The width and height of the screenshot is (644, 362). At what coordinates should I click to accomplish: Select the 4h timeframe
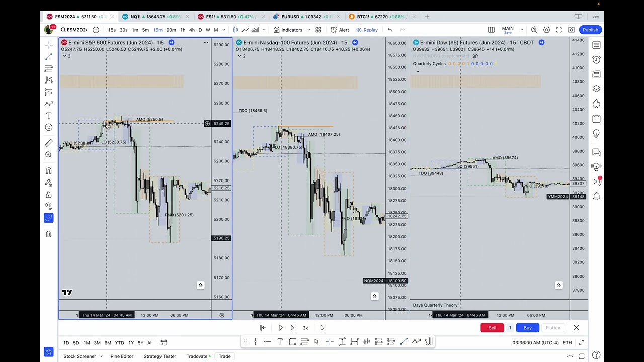pyautogui.click(x=192, y=30)
